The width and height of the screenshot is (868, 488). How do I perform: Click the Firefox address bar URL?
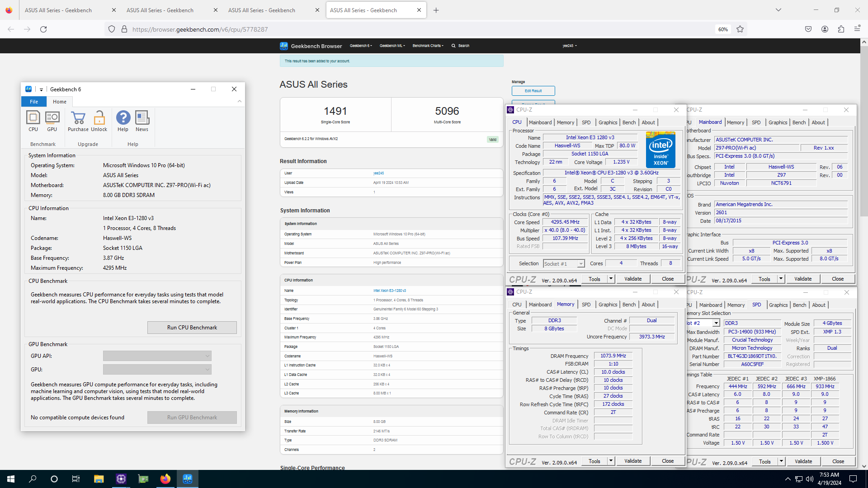click(x=200, y=29)
